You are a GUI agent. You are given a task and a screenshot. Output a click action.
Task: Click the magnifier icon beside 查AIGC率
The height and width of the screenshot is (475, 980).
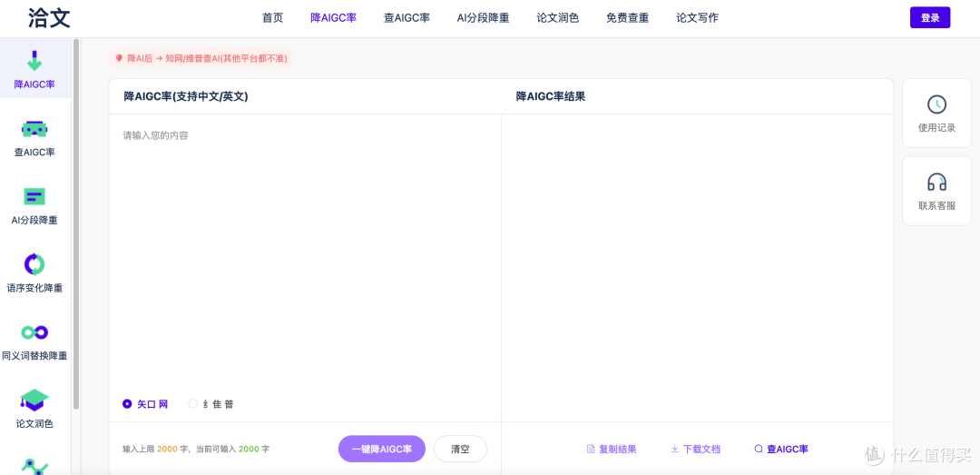click(x=759, y=449)
